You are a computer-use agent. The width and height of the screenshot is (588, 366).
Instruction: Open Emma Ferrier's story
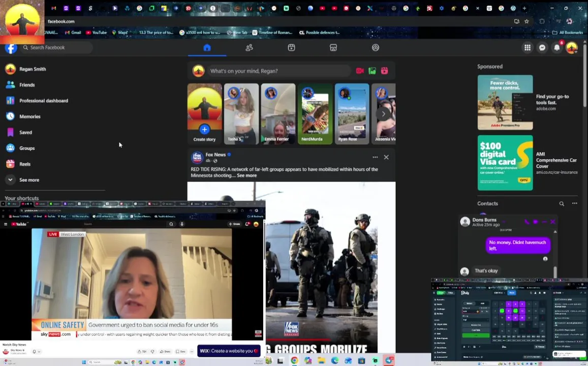[278, 114]
